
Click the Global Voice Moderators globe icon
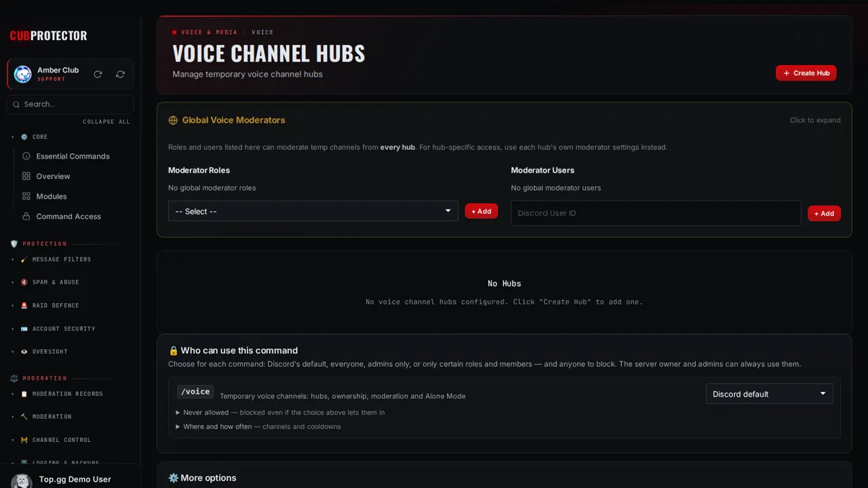pyautogui.click(x=173, y=120)
